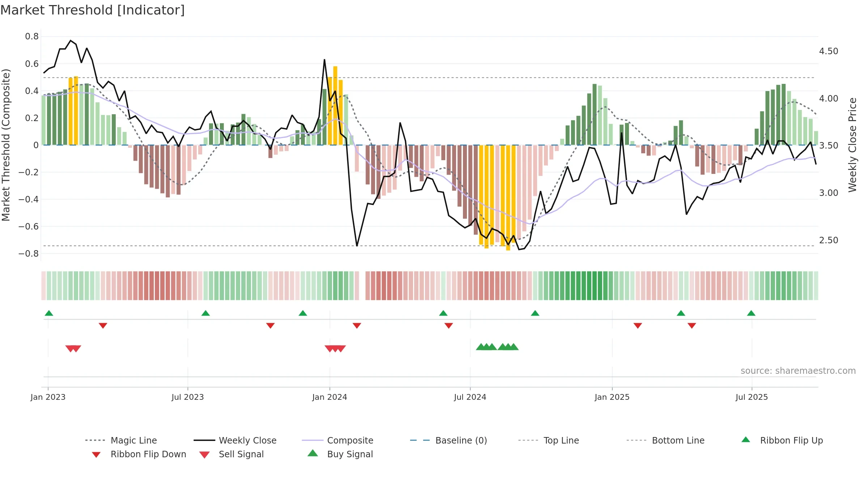Click the 0.8 left axis tick label
Screen dimensions: 868x488
(32, 36)
